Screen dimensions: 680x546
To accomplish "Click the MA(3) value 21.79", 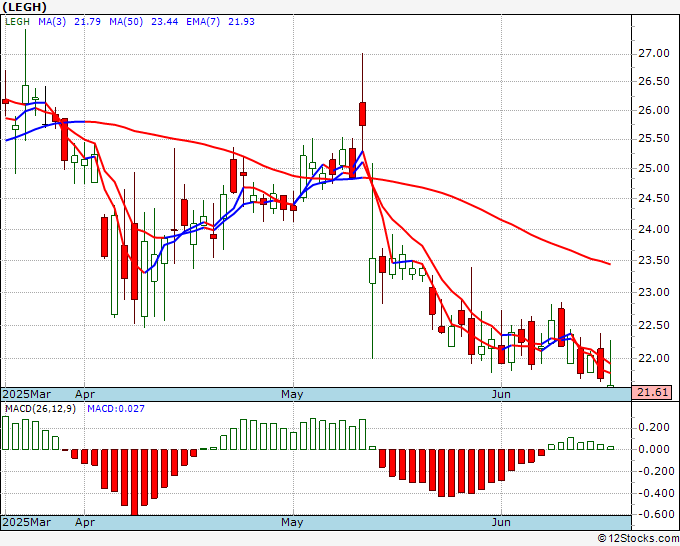I will 87,21.
